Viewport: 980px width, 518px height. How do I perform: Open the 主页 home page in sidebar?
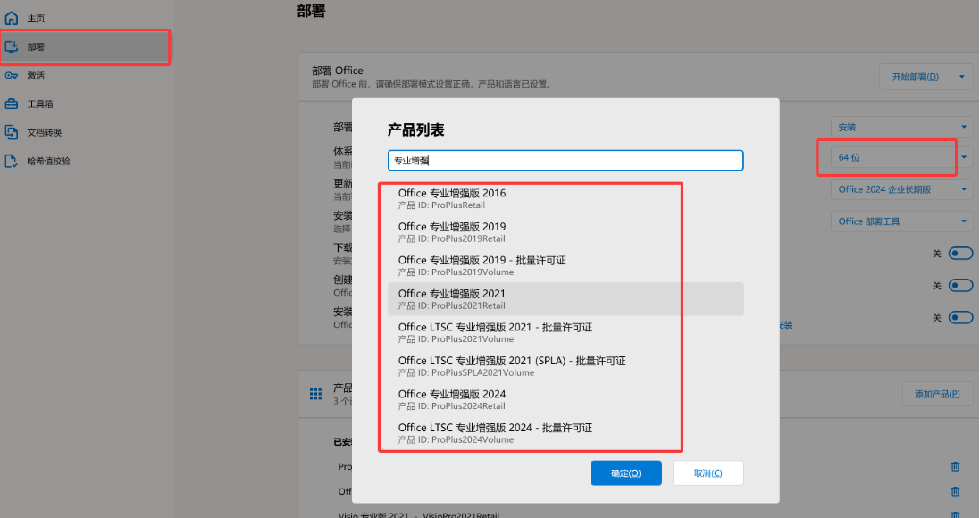click(36, 18)
